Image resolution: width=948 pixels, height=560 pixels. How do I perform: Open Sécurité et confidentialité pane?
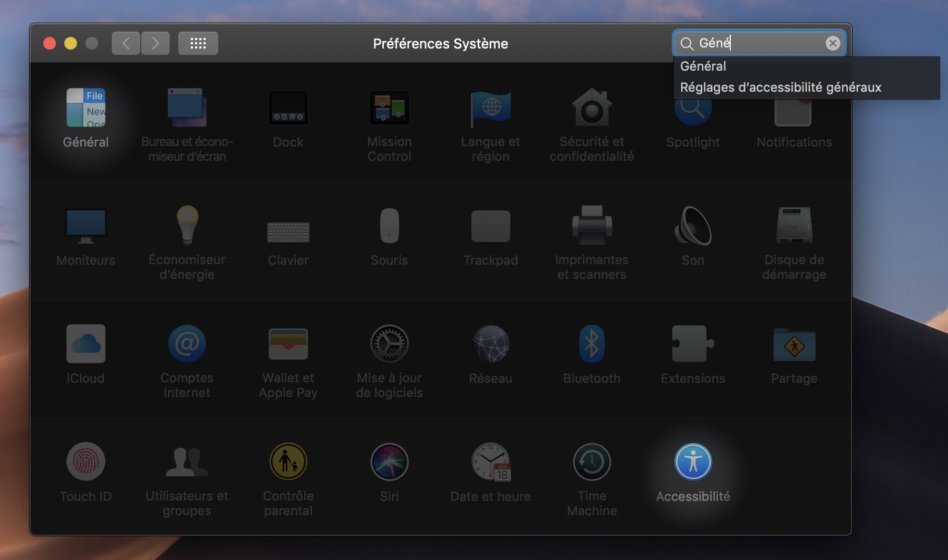(x=592, y=108)
